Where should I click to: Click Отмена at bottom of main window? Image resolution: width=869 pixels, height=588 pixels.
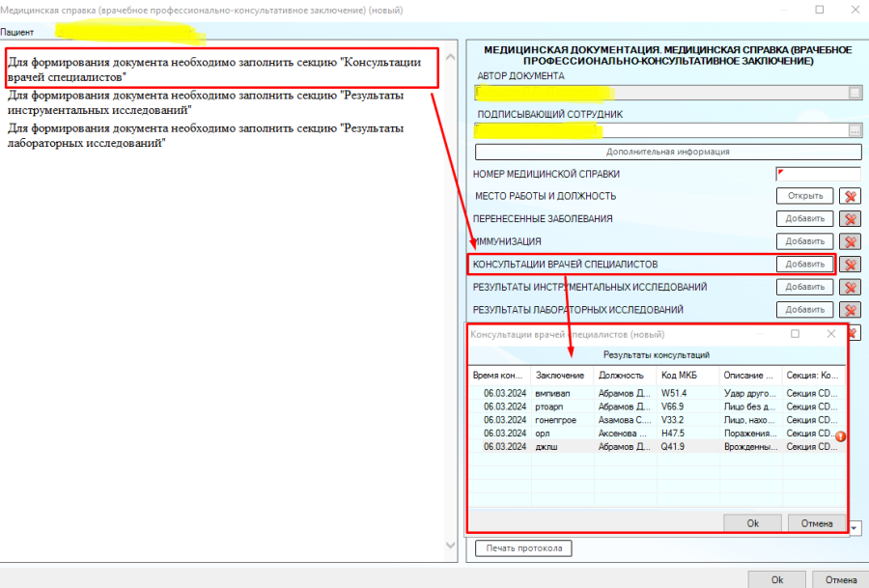[841, 579]
